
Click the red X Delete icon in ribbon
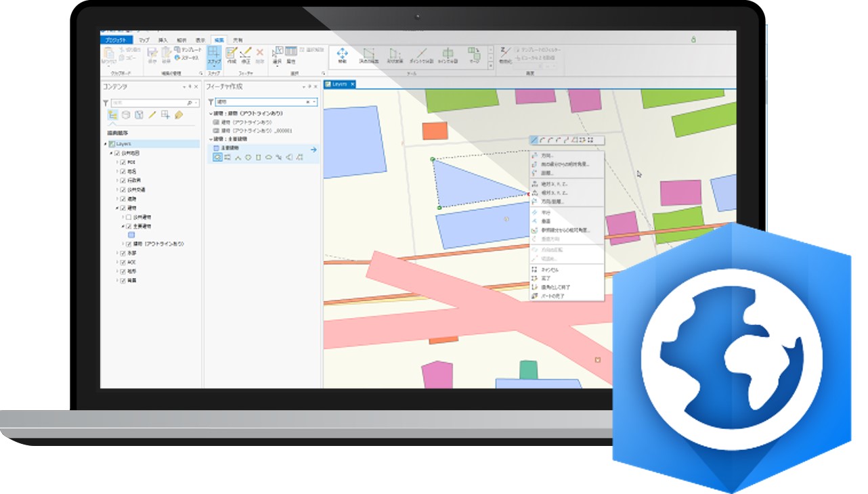(x=260, y=53)
